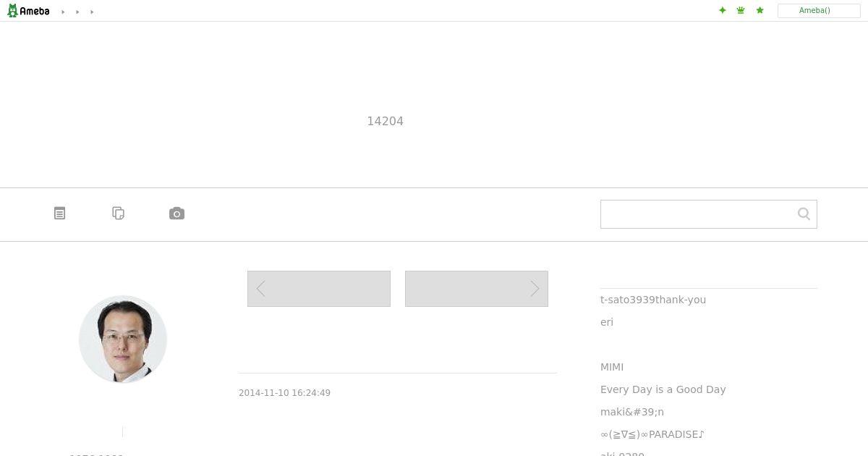The height and width of the screenshot is (456, 868).
Task: Go to next entry with right arrow button
Action: click(477, 289)
